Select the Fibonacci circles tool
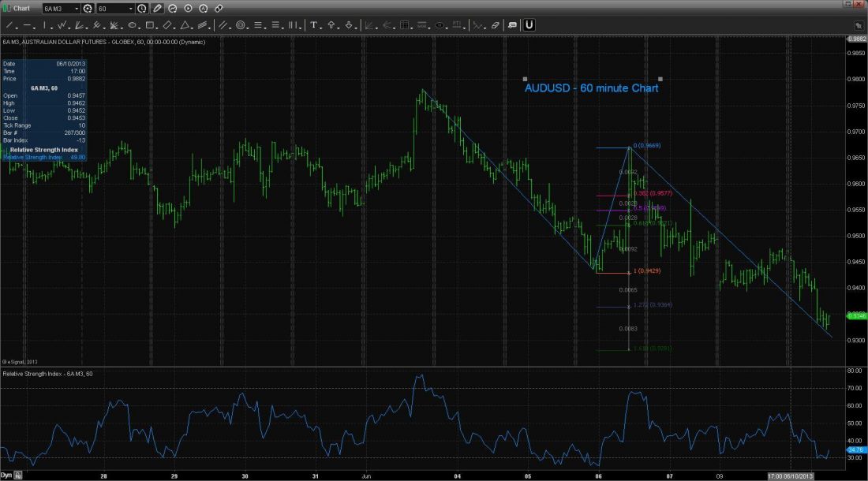868x481 pixels. click(x=241, y=25)
